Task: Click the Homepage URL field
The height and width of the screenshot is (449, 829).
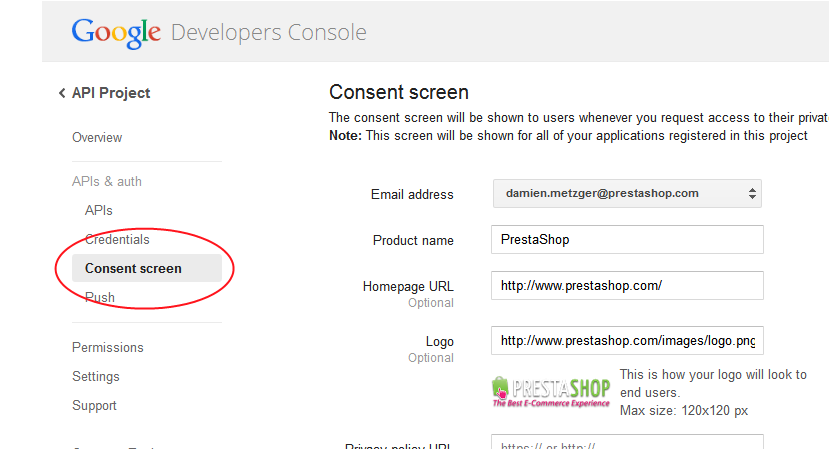Action: coord(627,286)
